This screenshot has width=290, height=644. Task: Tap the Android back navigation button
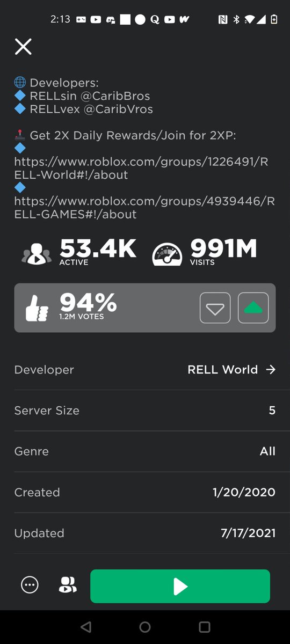click(x=85, y=627)
